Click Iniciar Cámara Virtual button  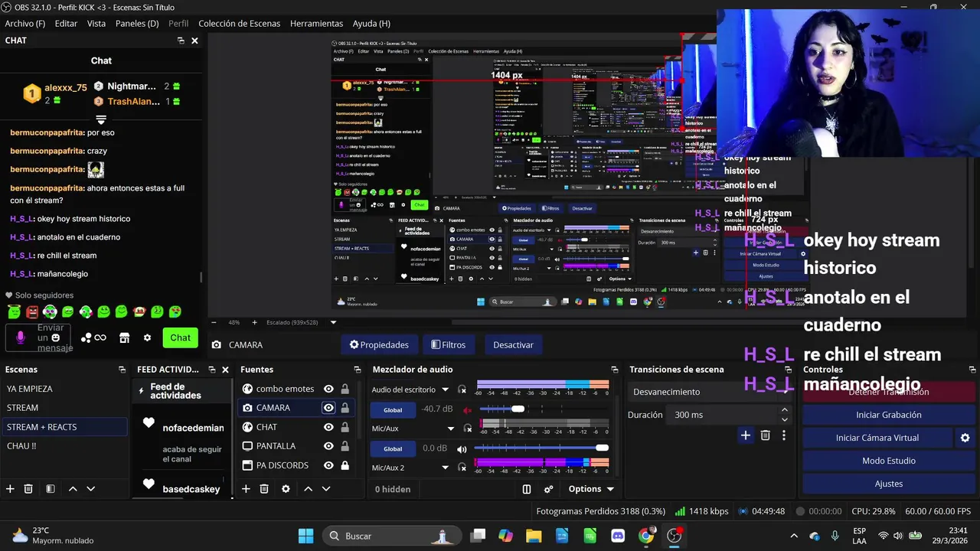(877, 438)
